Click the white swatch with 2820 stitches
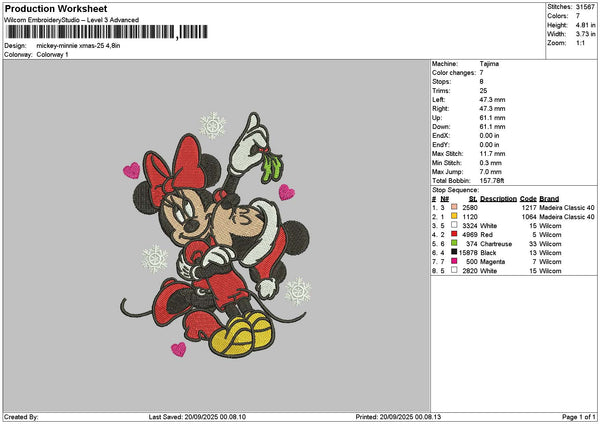 pyautogui.click(x=454, y=271)
